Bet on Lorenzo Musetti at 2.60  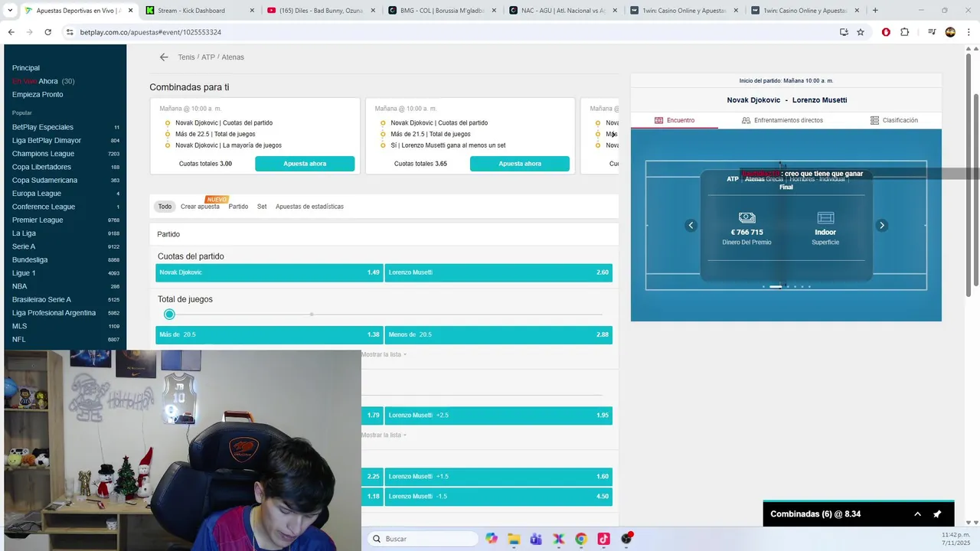[498, 272]
